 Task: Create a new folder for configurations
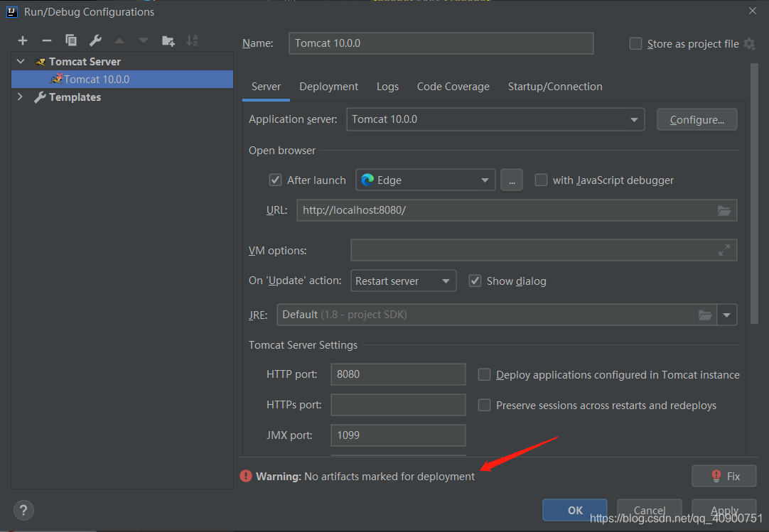pyautogui.click(x=168, y=40)
